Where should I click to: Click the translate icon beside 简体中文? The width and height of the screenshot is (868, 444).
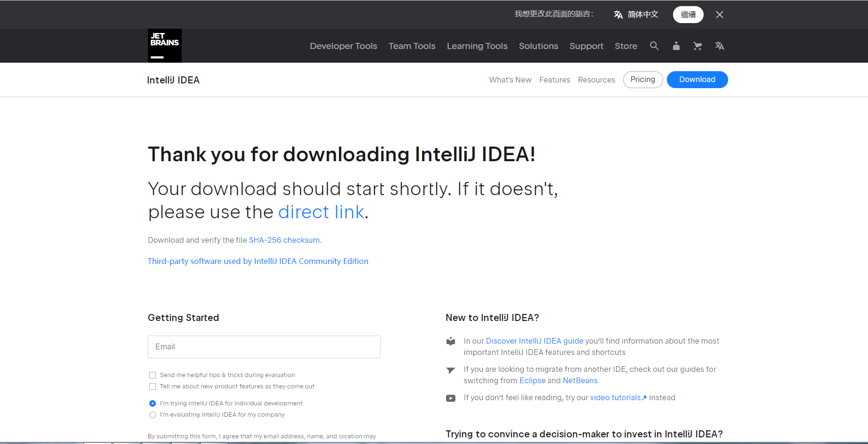pyautogui.click(x=618, y=15)
